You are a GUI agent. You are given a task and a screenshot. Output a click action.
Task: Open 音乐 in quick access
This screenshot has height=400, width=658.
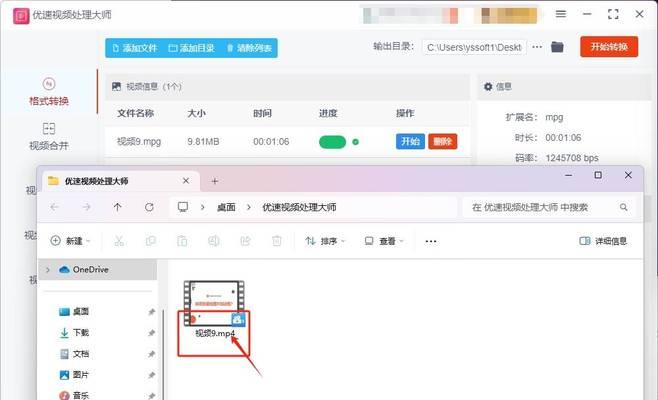coord(74,395)
